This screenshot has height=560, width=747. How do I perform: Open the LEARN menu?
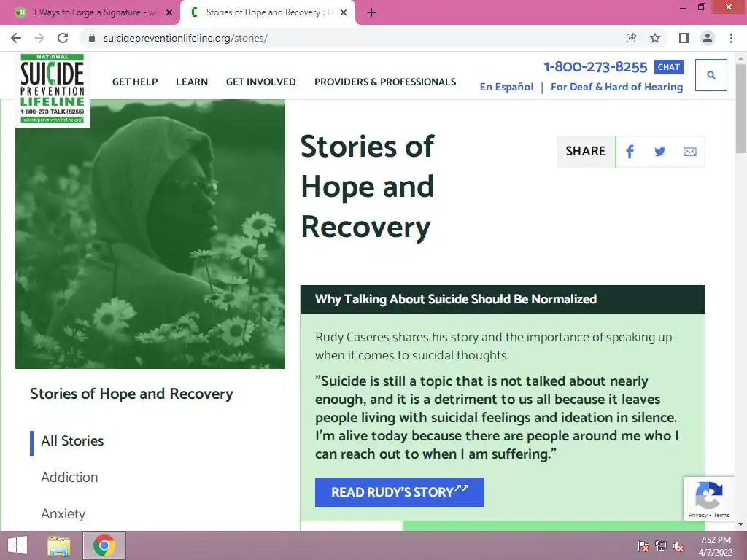(x=192, y=82)
